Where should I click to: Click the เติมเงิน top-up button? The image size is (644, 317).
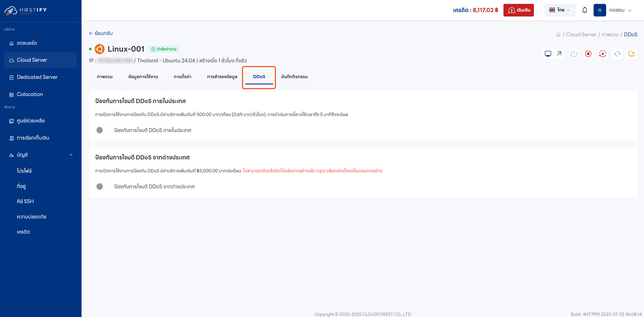click(x=518, y=10)
